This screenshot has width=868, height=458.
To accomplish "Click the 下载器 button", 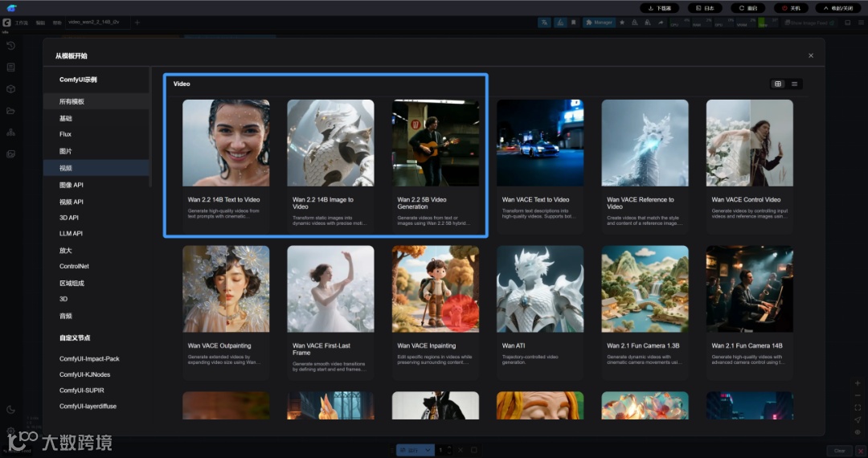I will [x=659, y=8].
